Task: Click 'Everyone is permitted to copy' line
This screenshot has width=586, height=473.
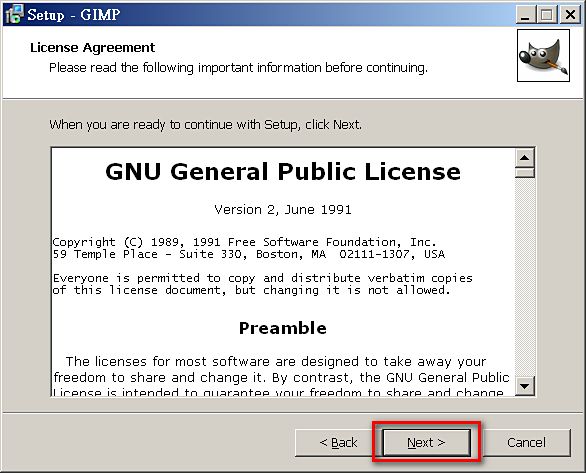Action: [x=262, y=278]
